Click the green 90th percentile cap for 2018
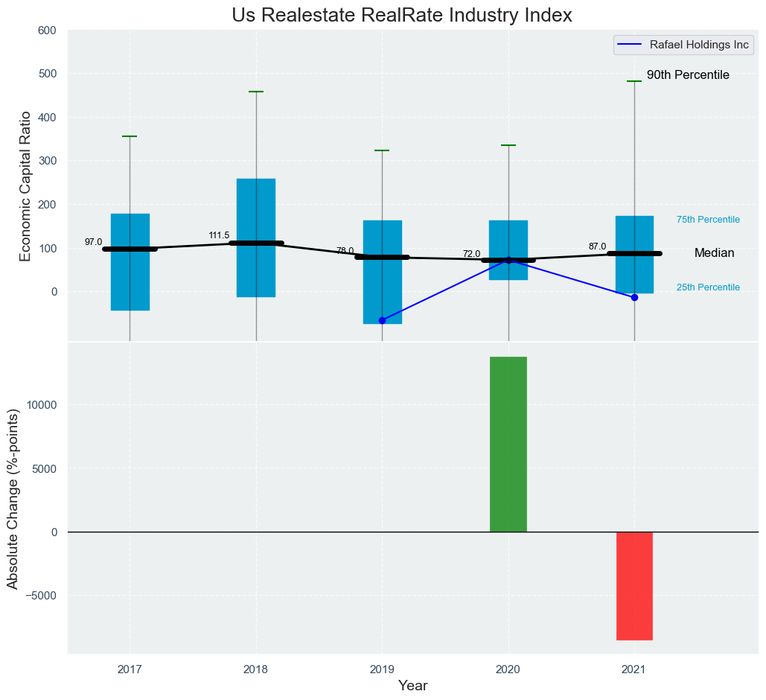The image size is (766, 700). tap(256, 92)
